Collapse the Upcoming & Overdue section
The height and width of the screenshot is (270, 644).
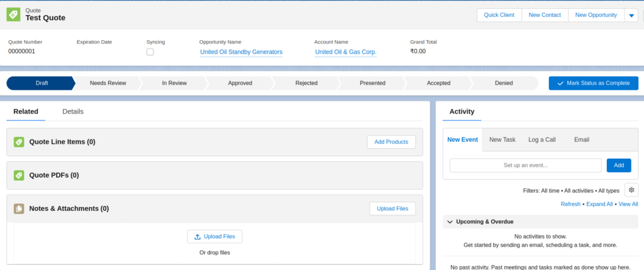coord(449,222)
